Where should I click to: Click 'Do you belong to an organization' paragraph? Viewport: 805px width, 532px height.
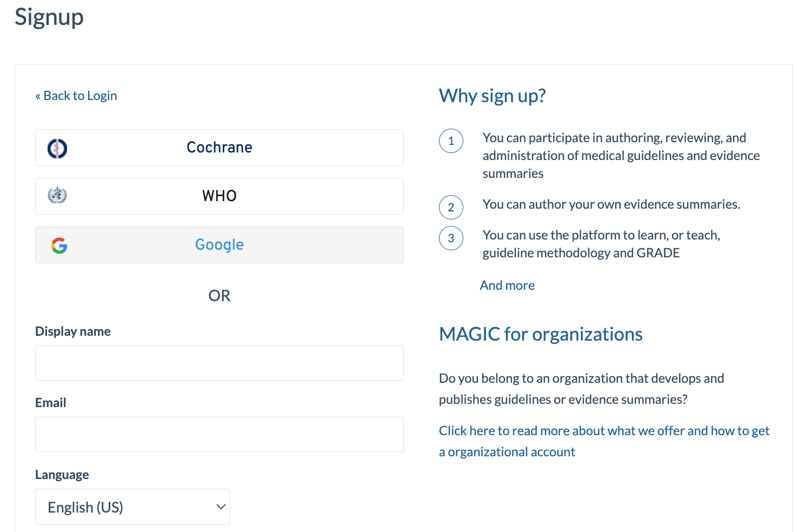tap(581, 389)
